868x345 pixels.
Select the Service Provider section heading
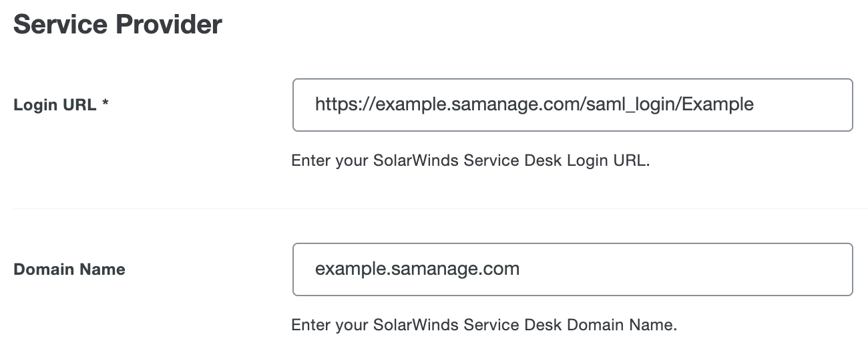coord(118,25)
